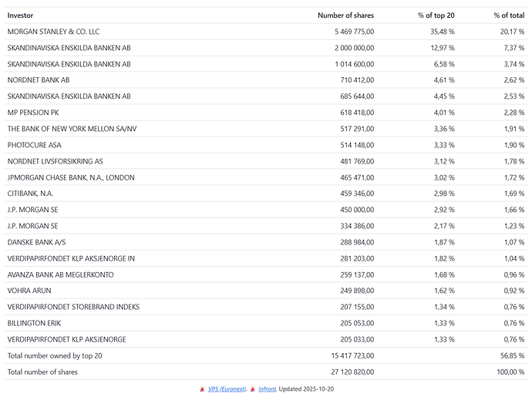This screenshot has height=397, width=532.
Task: Click the Number of shares column header
Action: click(x=345, y=15)
